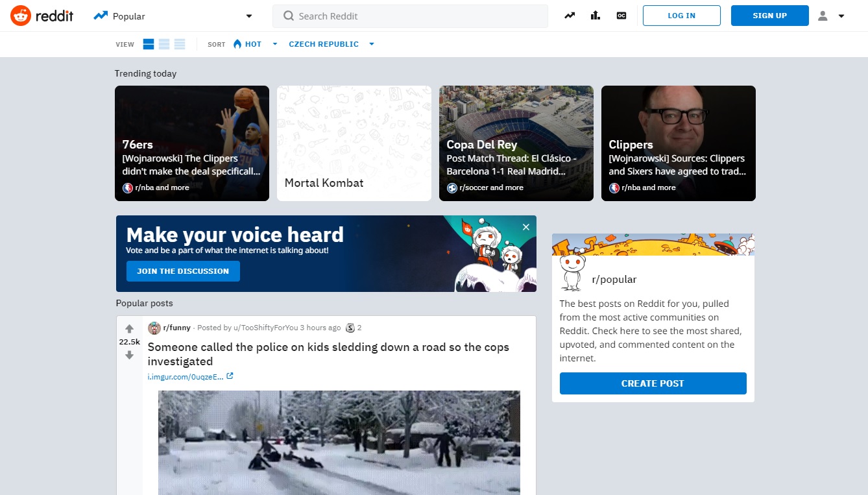Click the Hot flame sort icon
This screenshot has height=495, width=868.
(x=237, y=44)
